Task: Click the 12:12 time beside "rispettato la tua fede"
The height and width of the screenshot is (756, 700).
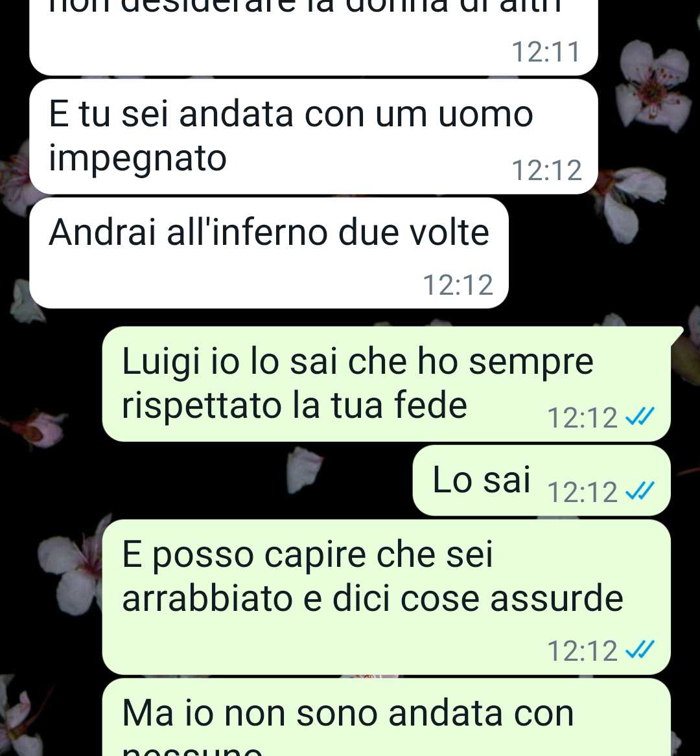Action: pos(582,418)
